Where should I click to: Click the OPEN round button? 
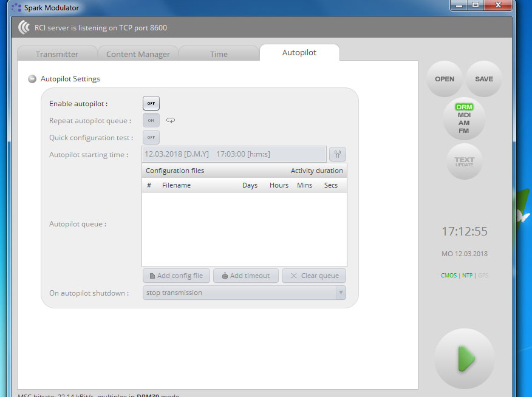(x=445, y=79)
